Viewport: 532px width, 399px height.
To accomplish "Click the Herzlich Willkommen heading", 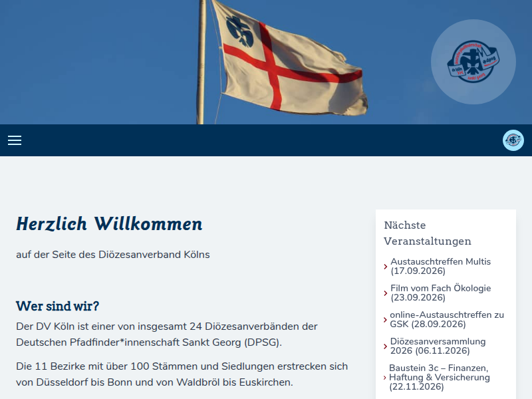I will click(x=109, y=224).
